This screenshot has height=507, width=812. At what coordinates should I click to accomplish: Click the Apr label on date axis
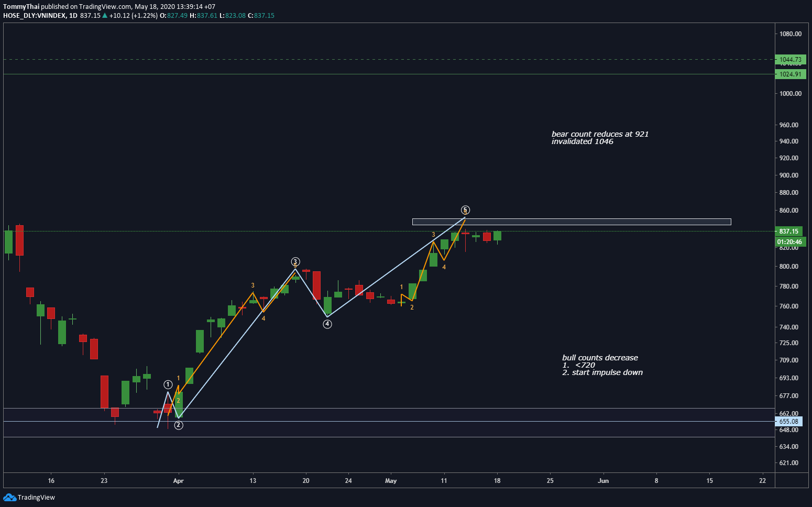tap(179, 480)
